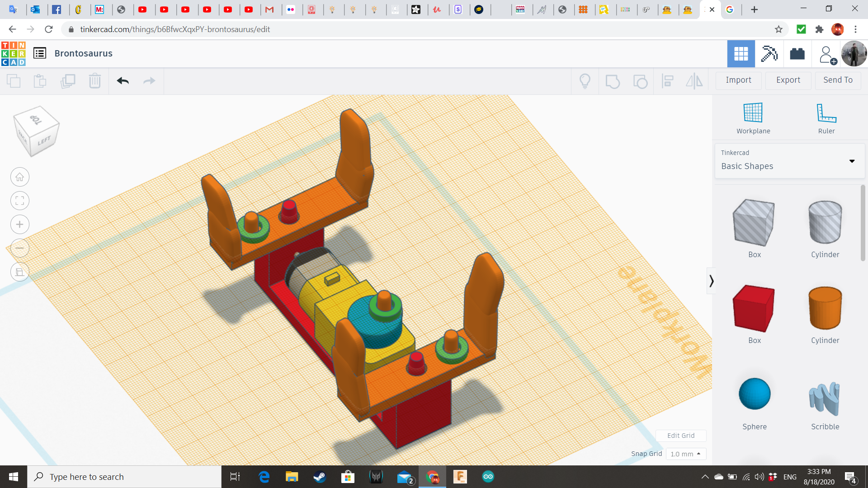The height and width of the screenshot is (488, 868).
Task: Group the selected shapes
Action: point(613,81)
